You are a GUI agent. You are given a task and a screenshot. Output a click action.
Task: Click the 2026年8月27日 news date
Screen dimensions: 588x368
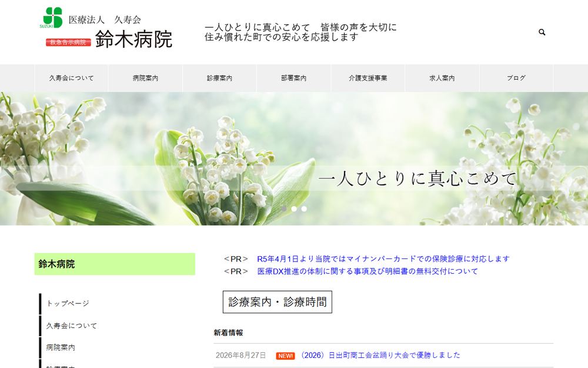240,355
